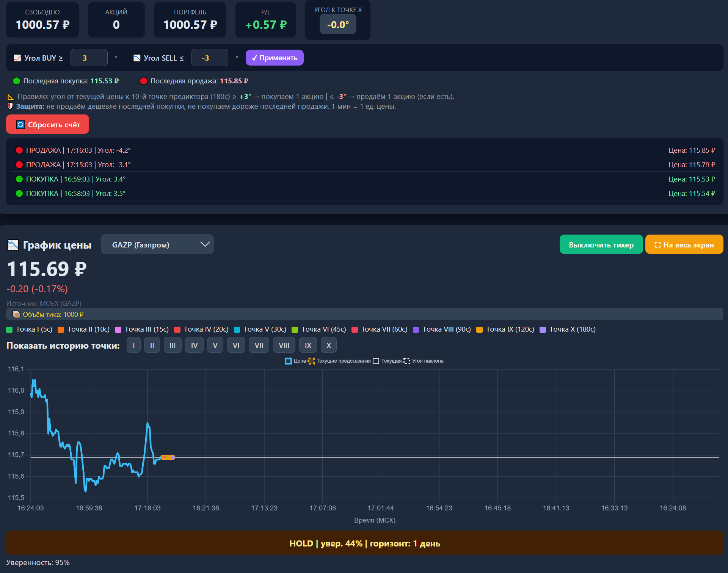This screenshot has width=728, height=573.
Task: Click red swatch of Точка IV (20с)
Action: pyautogui.click(x=177, y=330)
